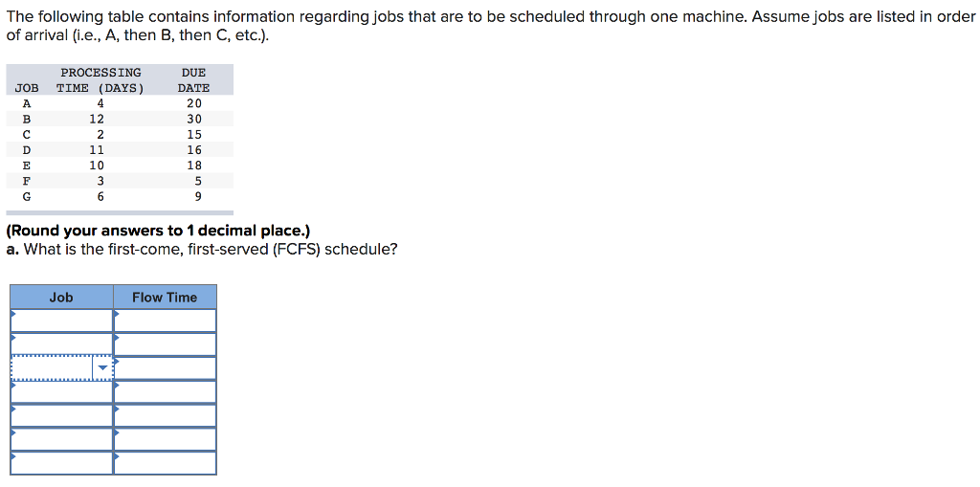
Task: Click the bottom Flow Time input cell
Action: 165,463
